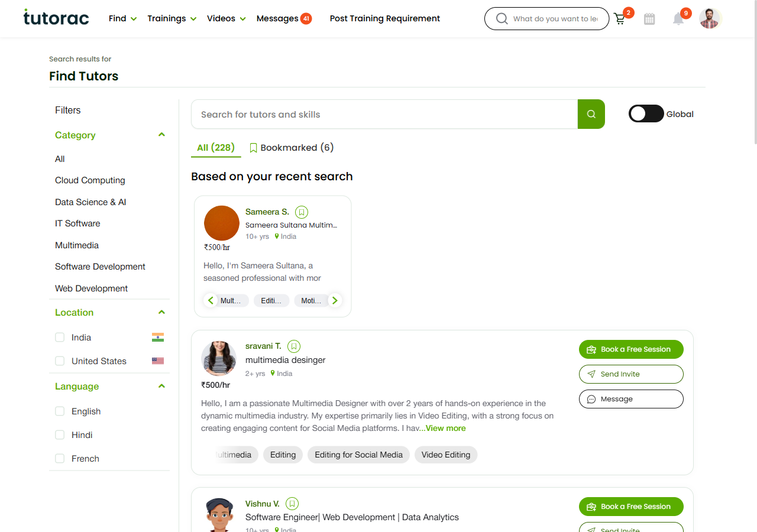Screen dimensions: 757x532
Task: Click the Search for tutors and skills field
Action: click(384, 114)
